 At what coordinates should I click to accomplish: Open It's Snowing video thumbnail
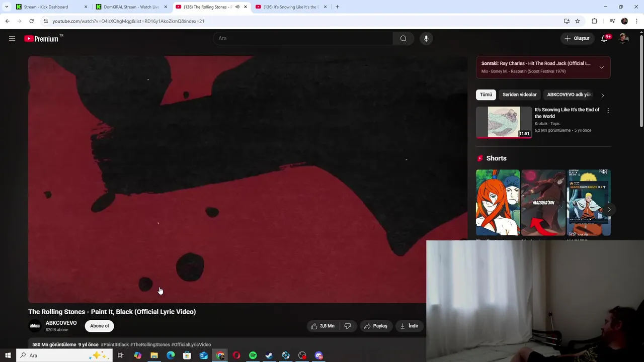click(504, 122)
